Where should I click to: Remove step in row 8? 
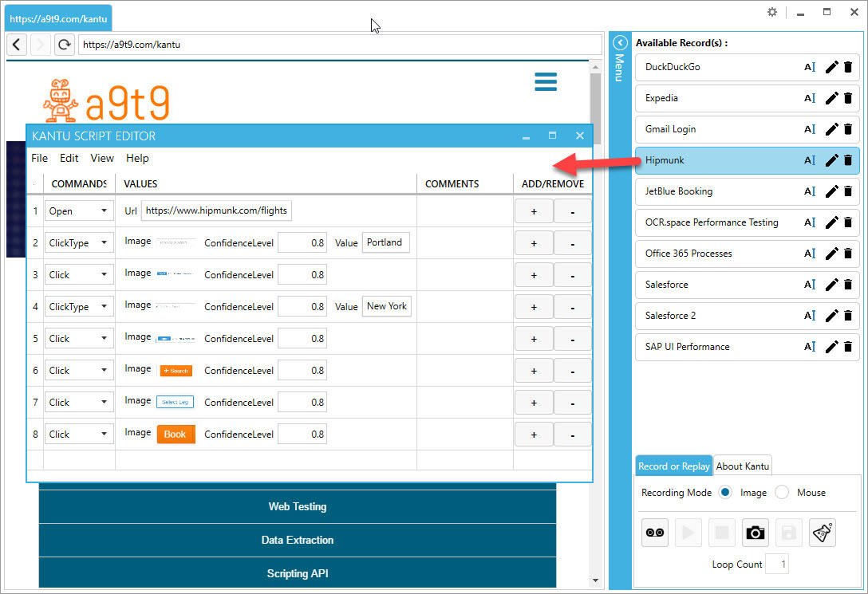(x=572, y=435)
